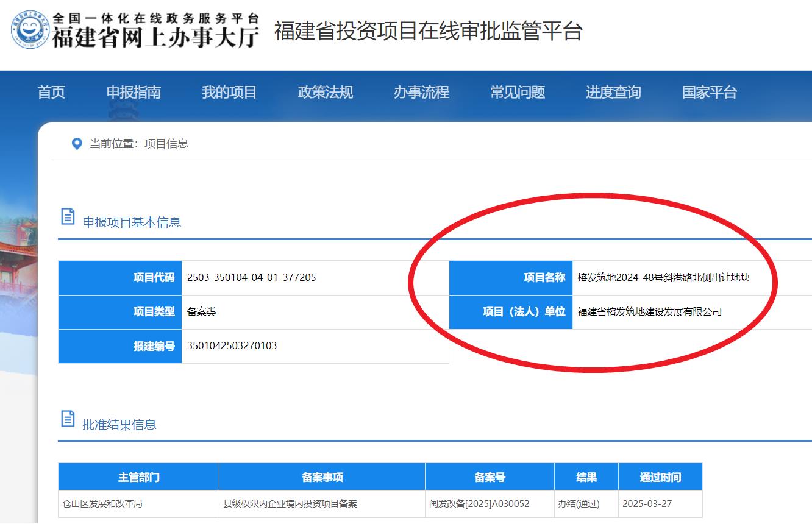Click the 申报项目基本信息 section heading
812x524 pixels.
tap(132, 222)
